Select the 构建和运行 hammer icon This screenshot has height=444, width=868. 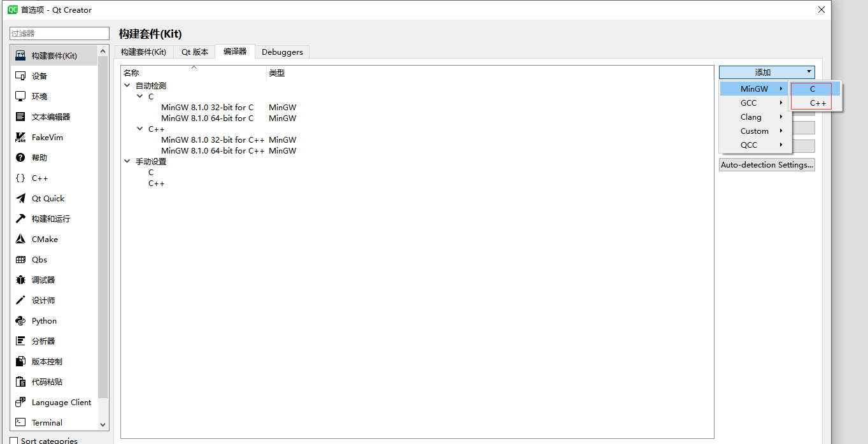(x=20, y=218)
